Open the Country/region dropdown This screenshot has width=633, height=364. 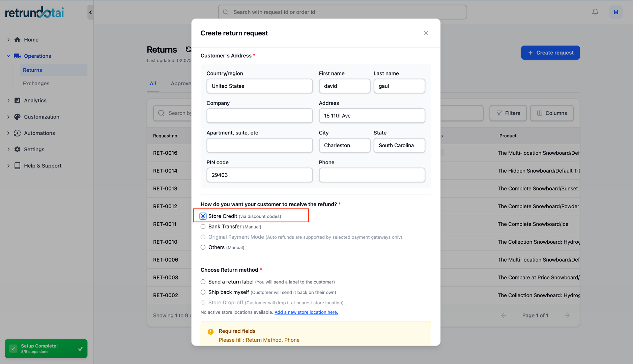(x=259, y=86)
